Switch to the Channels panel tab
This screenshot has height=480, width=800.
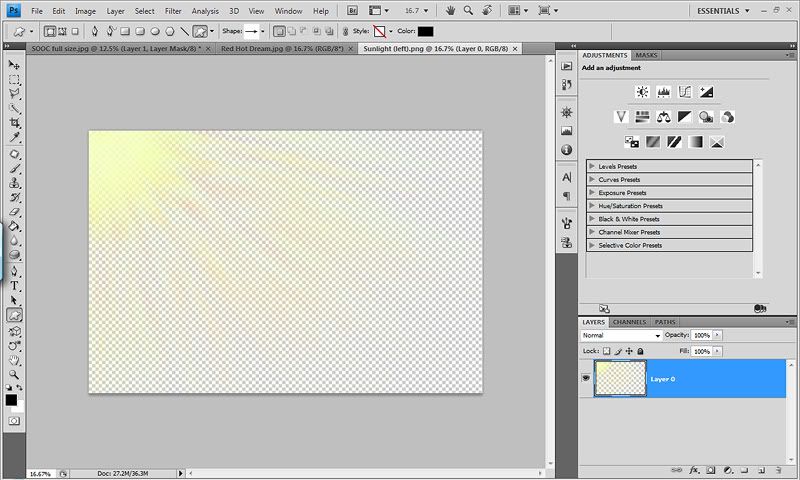(629, 322)
